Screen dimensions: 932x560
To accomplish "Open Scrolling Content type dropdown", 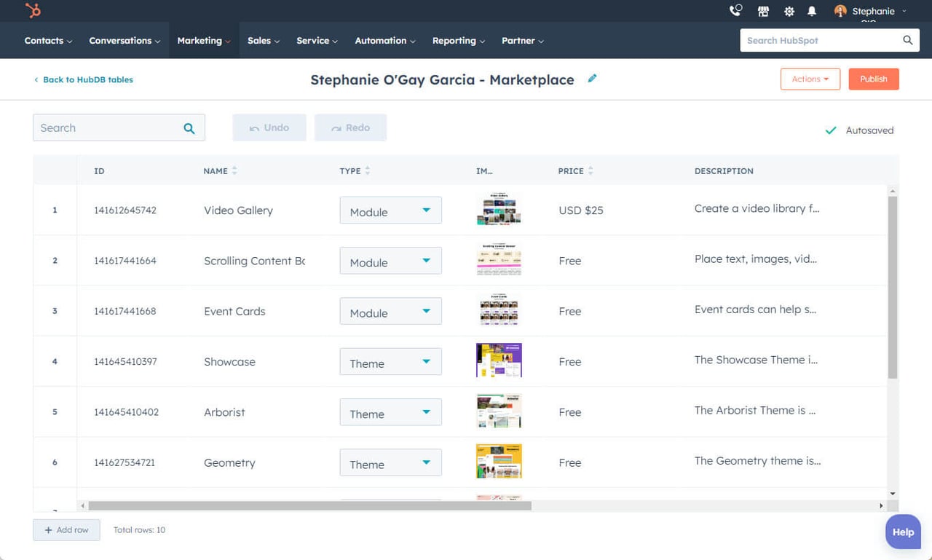I will 391,261.
